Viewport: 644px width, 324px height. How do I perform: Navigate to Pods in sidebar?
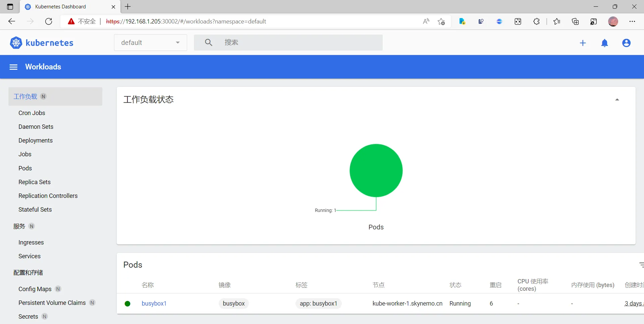point(25,168)
